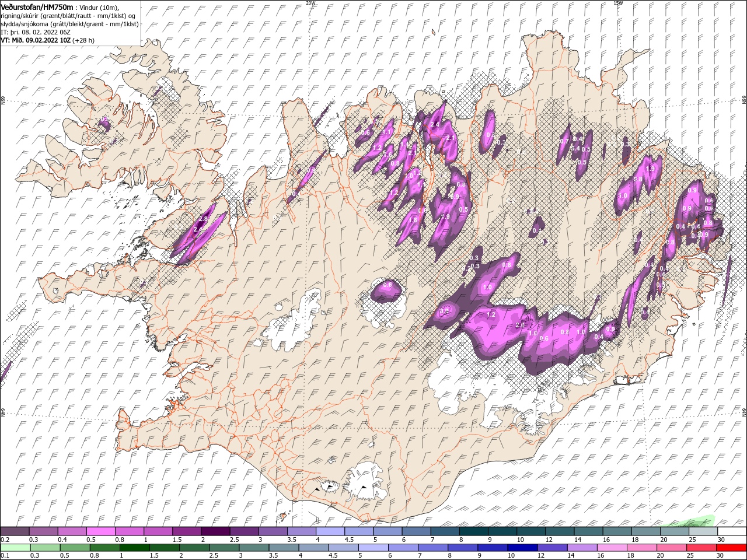Pick upper legend swatch between 25 and 30

703,531
